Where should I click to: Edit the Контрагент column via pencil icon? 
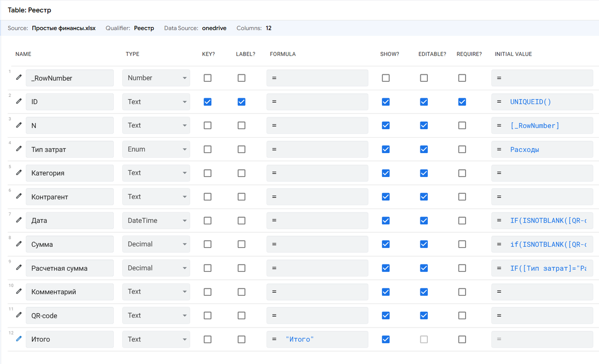(x=18, y=196)
